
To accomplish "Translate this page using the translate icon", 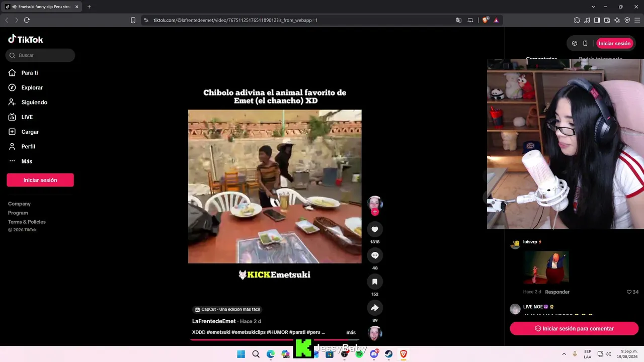I will point(459,20).
